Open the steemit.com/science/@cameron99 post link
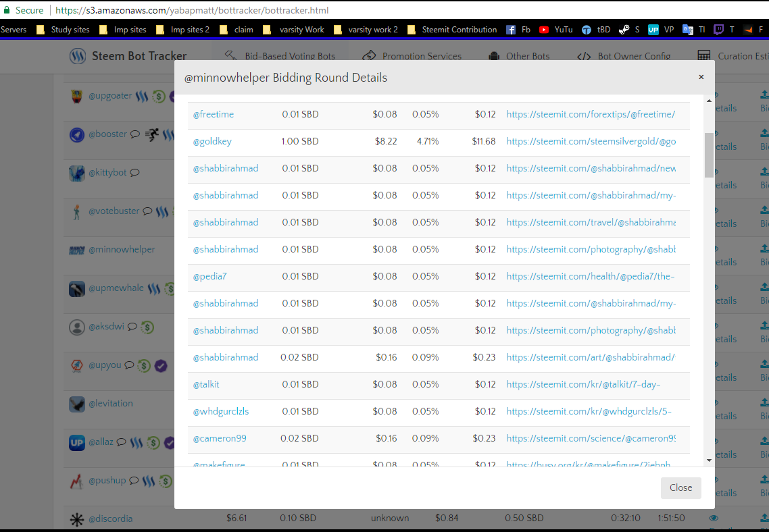The height and width of the screenshot is (532, 769). click(591, 438)
